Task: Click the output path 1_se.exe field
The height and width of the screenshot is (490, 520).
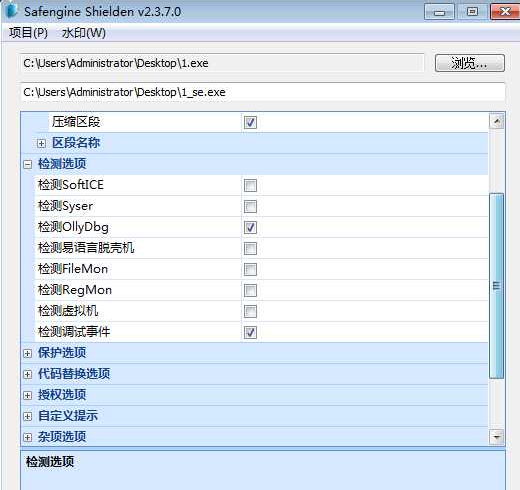Action: coord(263,92)
